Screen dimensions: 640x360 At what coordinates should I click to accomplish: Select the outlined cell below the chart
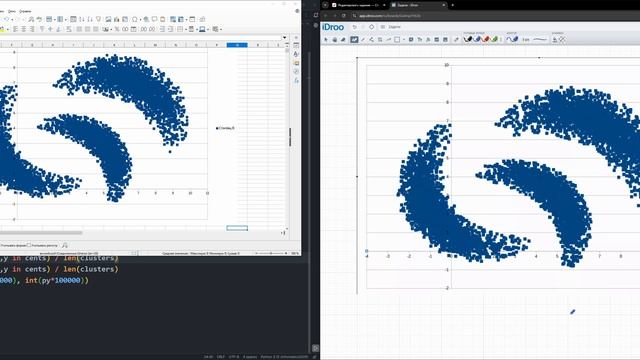coord(237,228)
